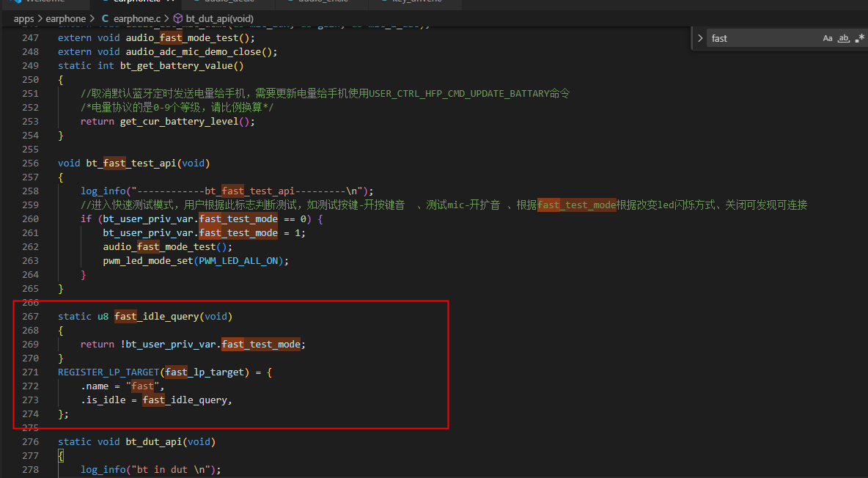Viewport: 868px width, 478px height.
Task: Click pwm_led_mode_set function call
Action: 148,260
